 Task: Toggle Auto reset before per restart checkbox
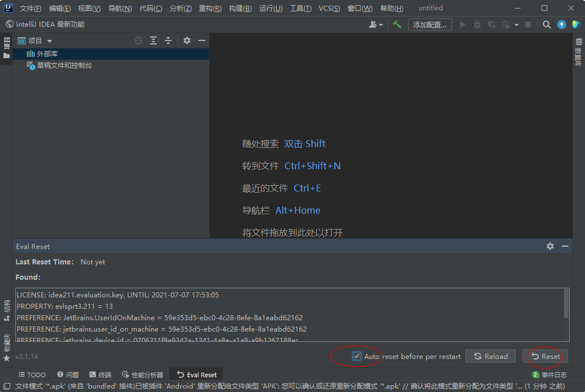coord(357,356)
